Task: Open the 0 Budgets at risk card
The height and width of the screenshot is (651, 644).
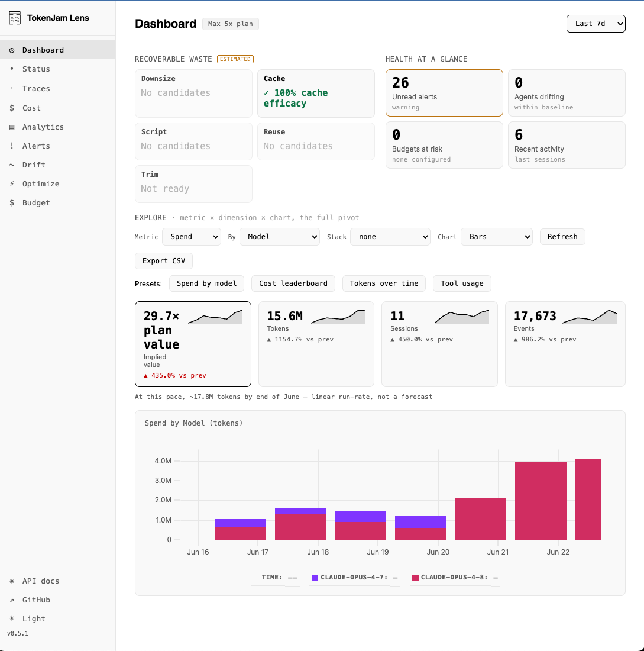Action: point(444,145)
